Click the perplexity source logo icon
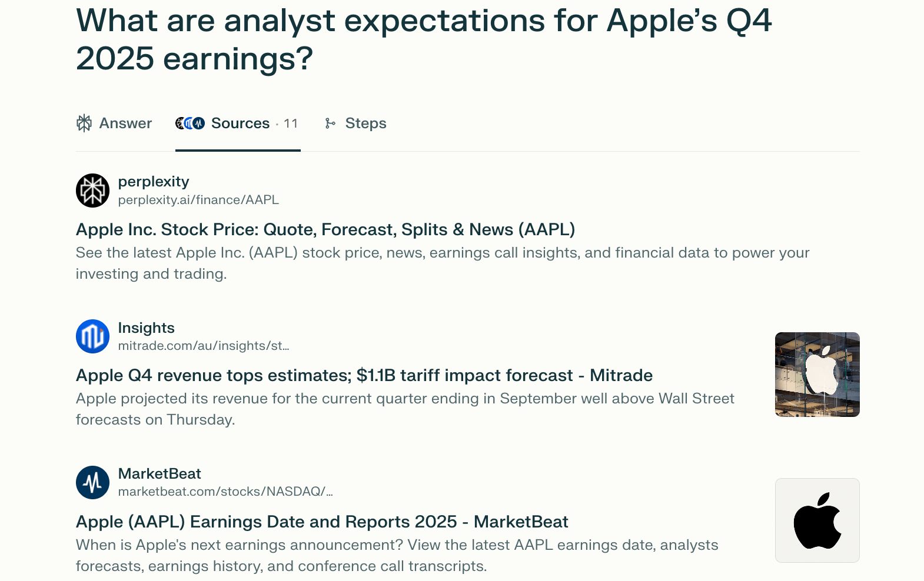 tap(92, 191)
